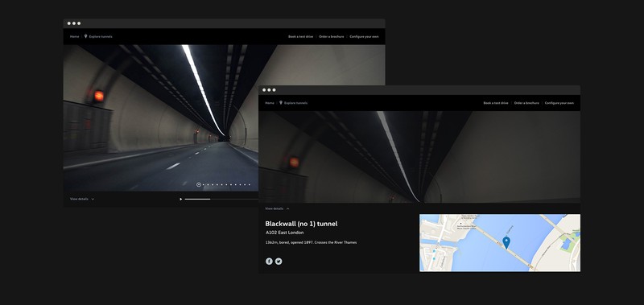Open Configure your own, back window
The image size is (644, 305).
(365, 36)
